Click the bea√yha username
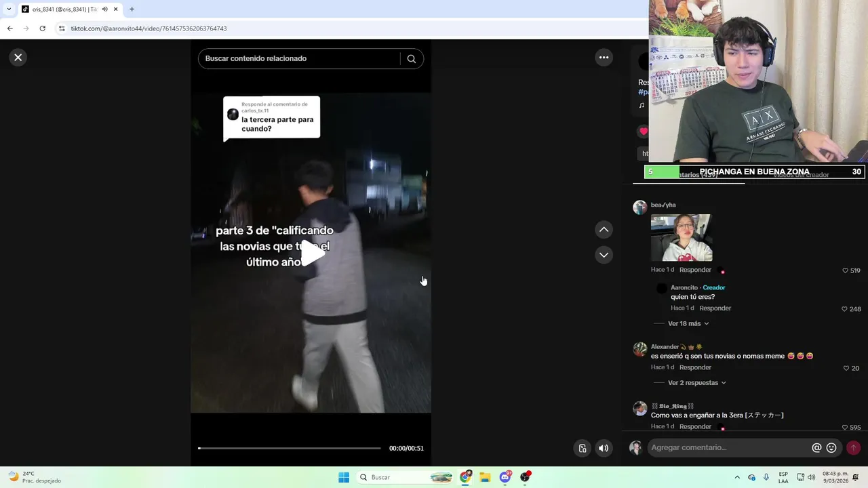The image size is (868, 488). tap(663, 205)
